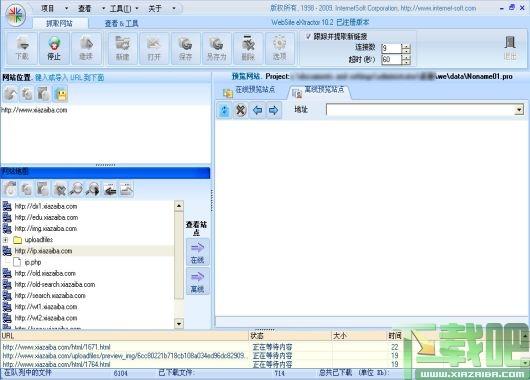530x380 pixels.
Task: Click the 状态 column header
Action: (x=290, y=336)
